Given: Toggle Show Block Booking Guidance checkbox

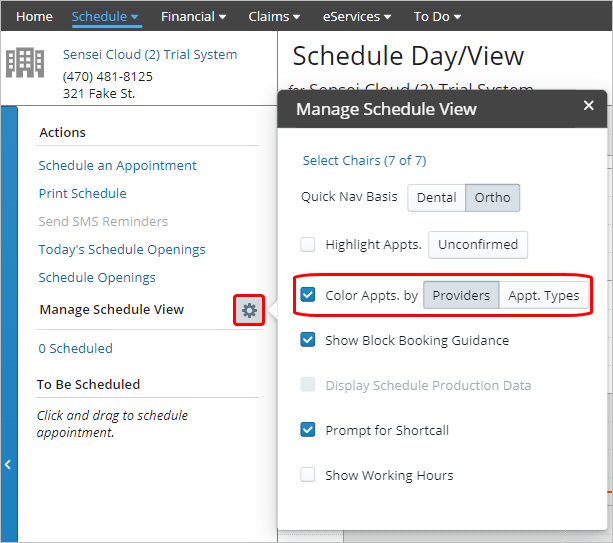Looking at the screenshot, I should click(x=308, y=340).
